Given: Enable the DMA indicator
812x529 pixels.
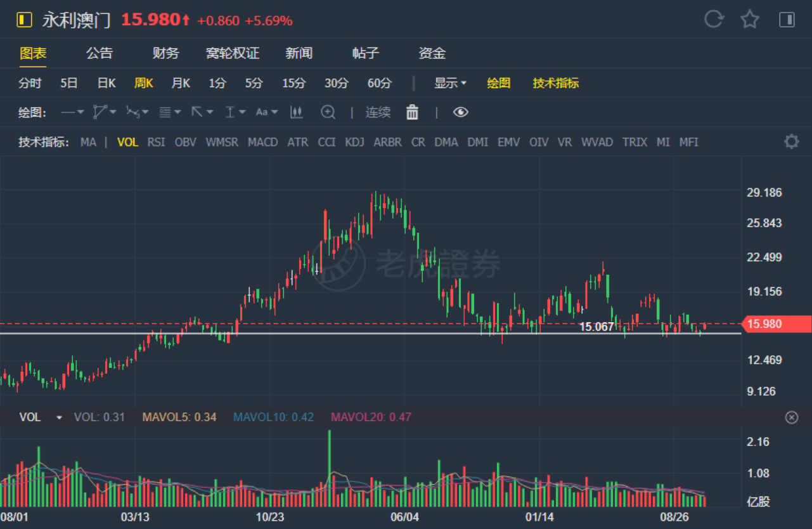Looking at the screenshot, I should click(x=446, y=142).
